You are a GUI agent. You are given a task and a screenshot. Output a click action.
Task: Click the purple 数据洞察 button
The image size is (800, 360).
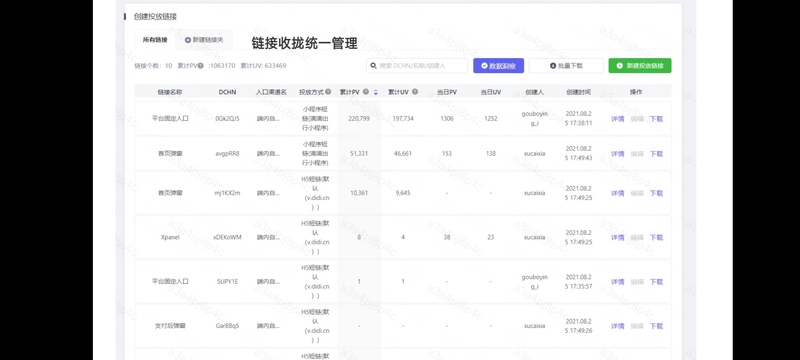498,66
